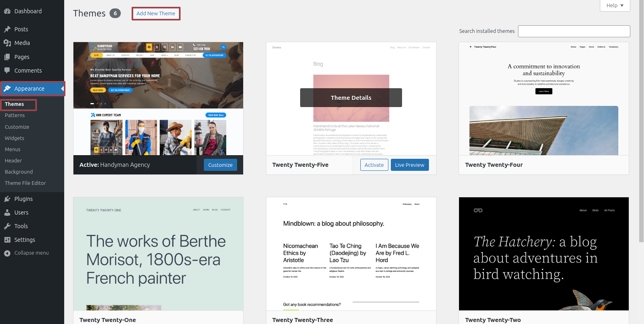Viewport: 644px width, 324px height.
Task: Click the Twenty Twenty-One theme name
Action: point(108,320)
